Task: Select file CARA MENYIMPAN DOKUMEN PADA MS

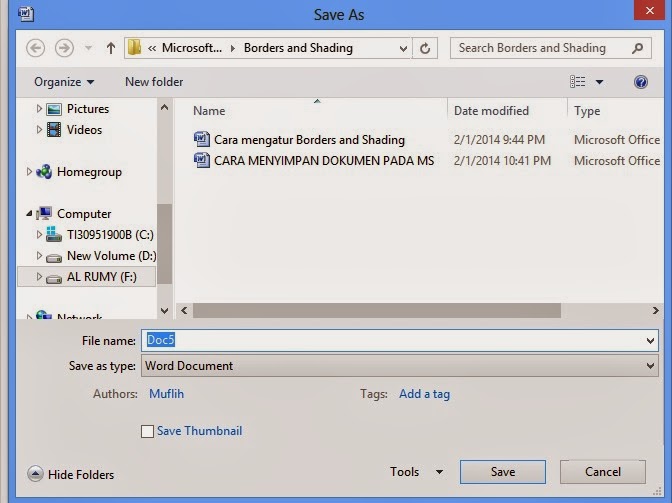Action: pyautogui.click(x=324, y=161)
